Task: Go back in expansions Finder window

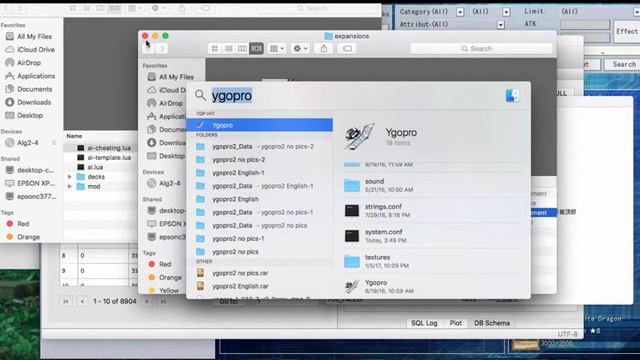Action: pos(149,49)
